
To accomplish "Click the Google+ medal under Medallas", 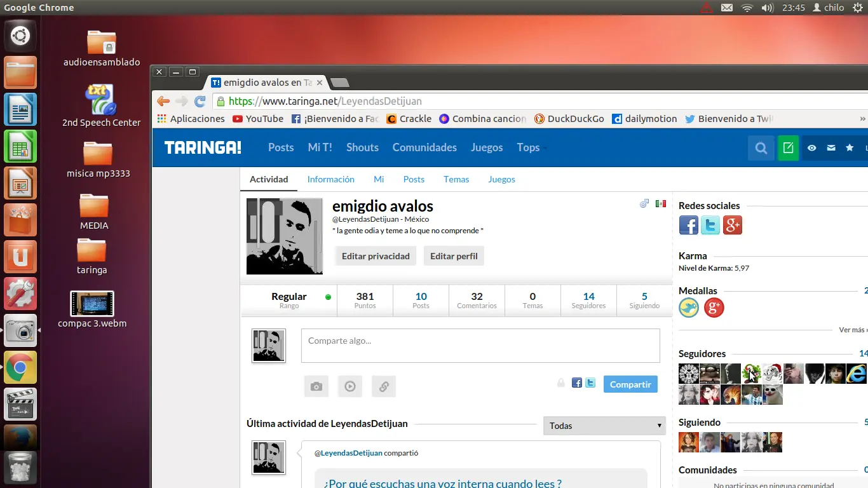I will click(x=714, y=308).
